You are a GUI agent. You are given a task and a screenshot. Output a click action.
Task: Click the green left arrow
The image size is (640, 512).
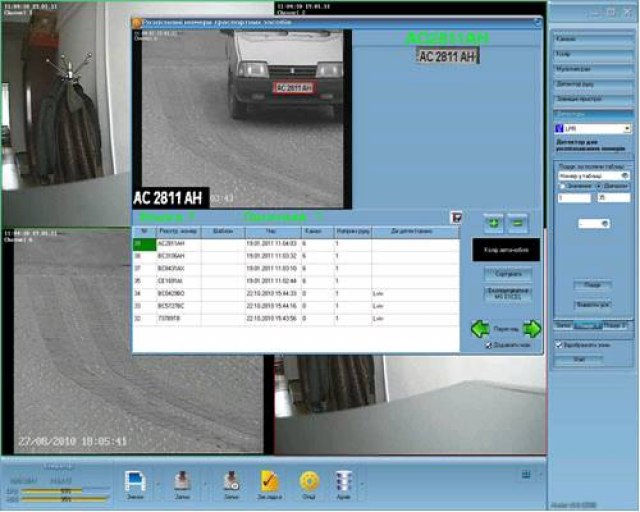(481, 328)
